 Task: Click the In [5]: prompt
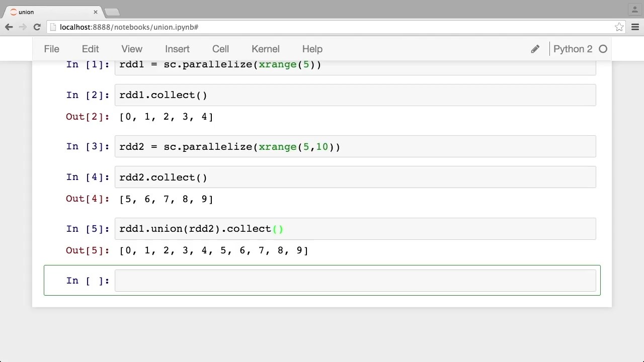(x=88, y=229)
